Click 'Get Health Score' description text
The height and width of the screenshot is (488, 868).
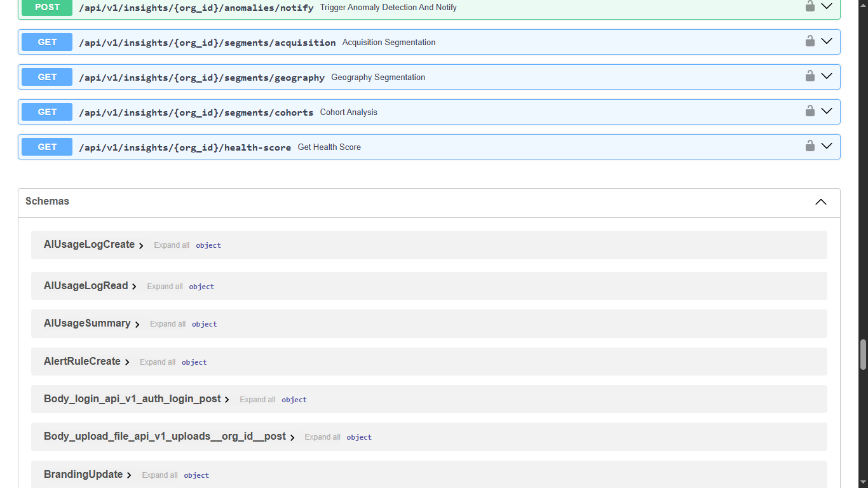329,147
